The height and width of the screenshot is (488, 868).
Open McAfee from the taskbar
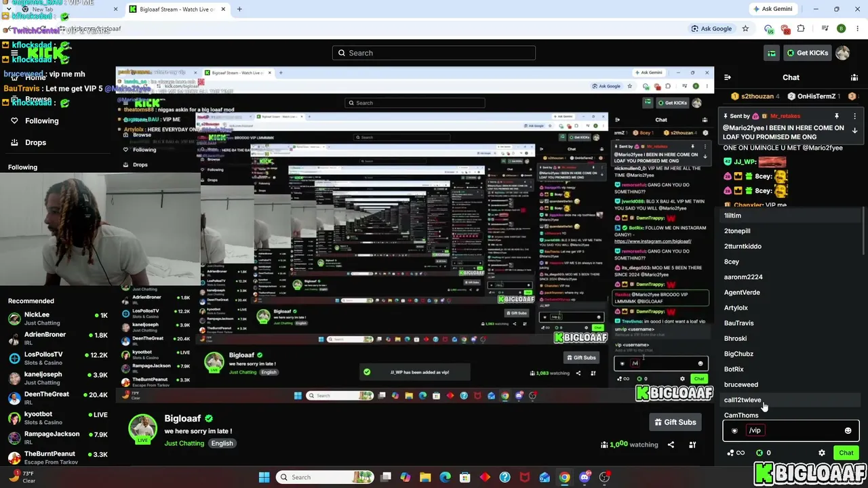pos(525,477)
